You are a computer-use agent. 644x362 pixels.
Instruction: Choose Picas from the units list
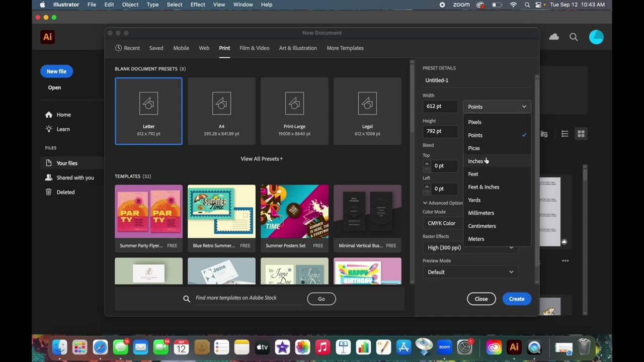(x=497, y=148)
